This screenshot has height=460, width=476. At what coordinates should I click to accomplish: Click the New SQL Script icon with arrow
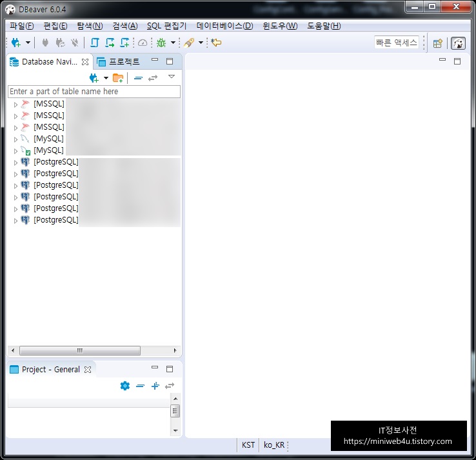110,43
